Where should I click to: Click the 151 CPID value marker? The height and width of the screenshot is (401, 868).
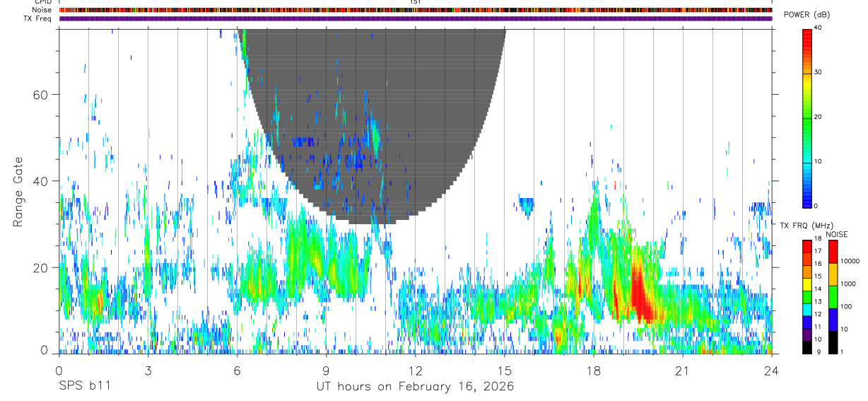[416, 2]
